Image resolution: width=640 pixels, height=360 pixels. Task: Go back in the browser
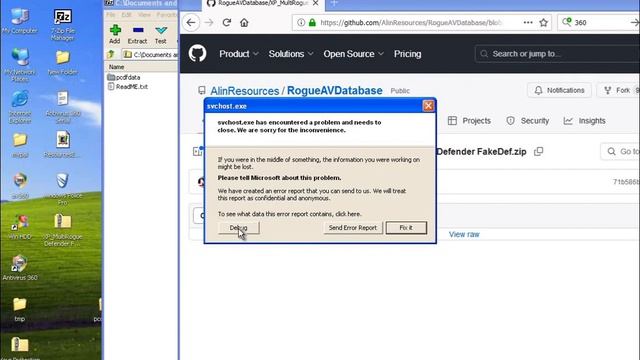(x=191, y=22)
